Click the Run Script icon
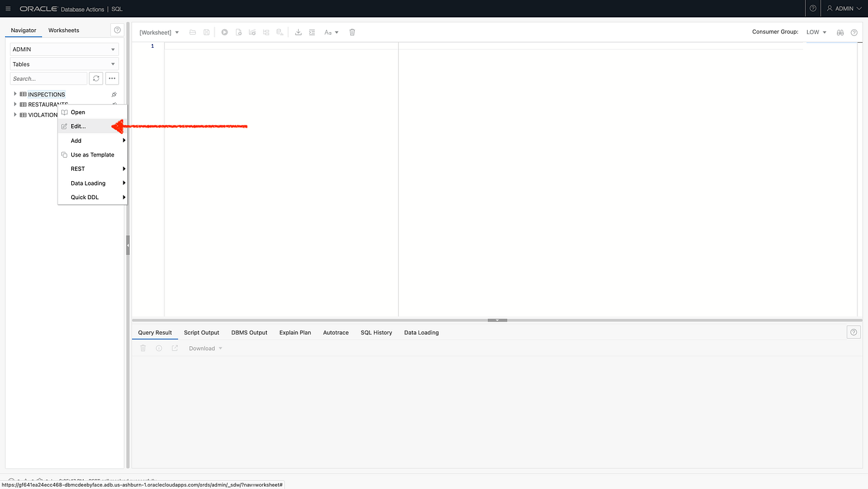The width and height of the screenshot is (868, 489). point(239,32)
